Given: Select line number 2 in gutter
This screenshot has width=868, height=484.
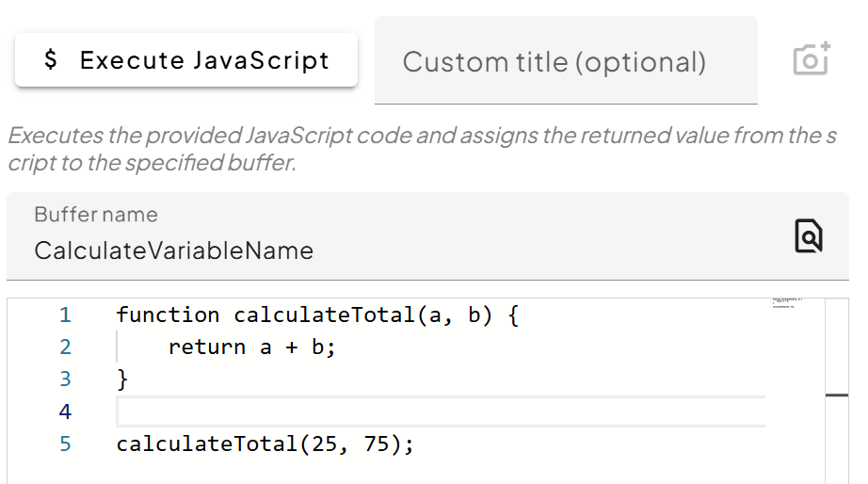Looking at the screenshot, I should 65,347.
